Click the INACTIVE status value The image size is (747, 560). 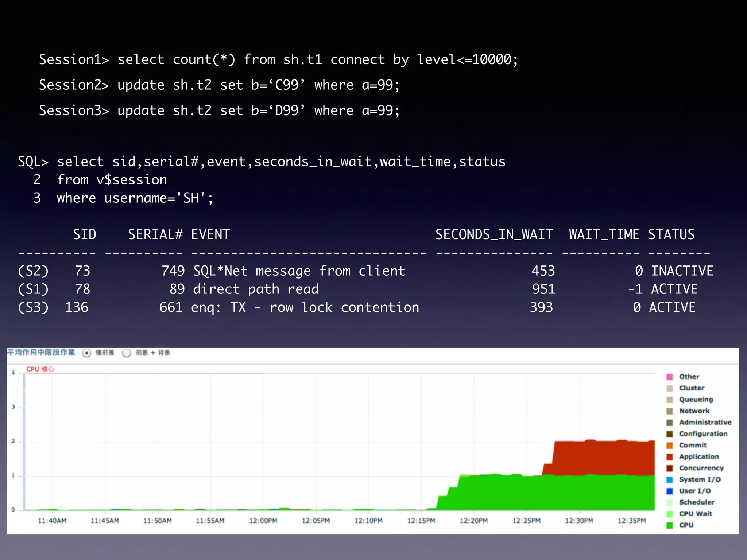click(x=682, y=271)
